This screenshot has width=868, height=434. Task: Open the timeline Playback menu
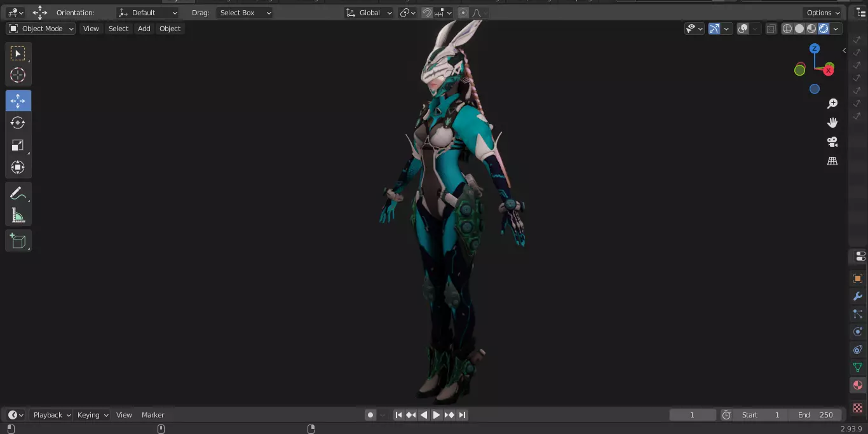(x=51, y=415)
